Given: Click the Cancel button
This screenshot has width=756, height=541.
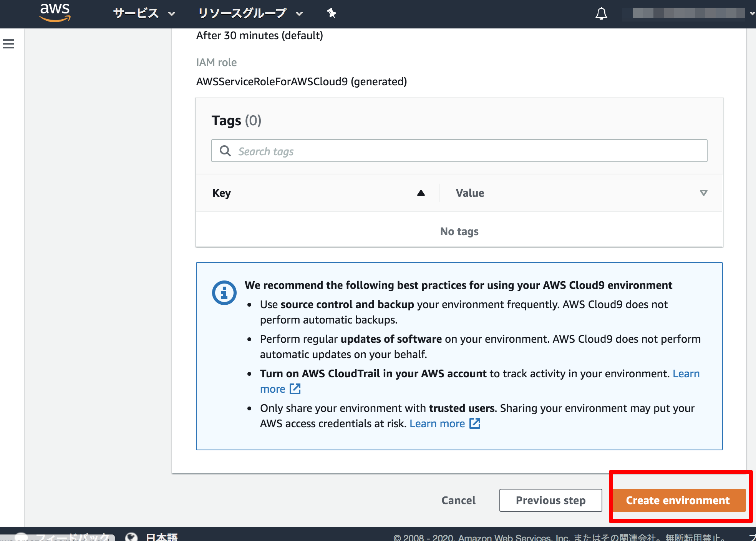Looking at the screenshot, I should [458, 500].
